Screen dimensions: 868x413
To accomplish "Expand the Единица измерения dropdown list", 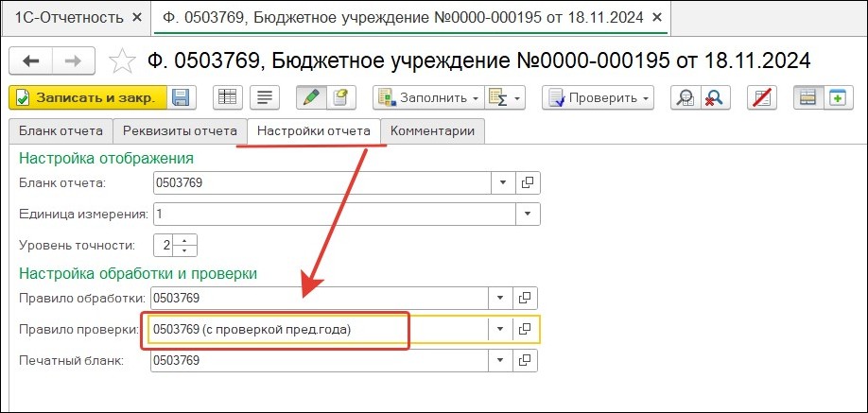I will click(x=527, y=214).
